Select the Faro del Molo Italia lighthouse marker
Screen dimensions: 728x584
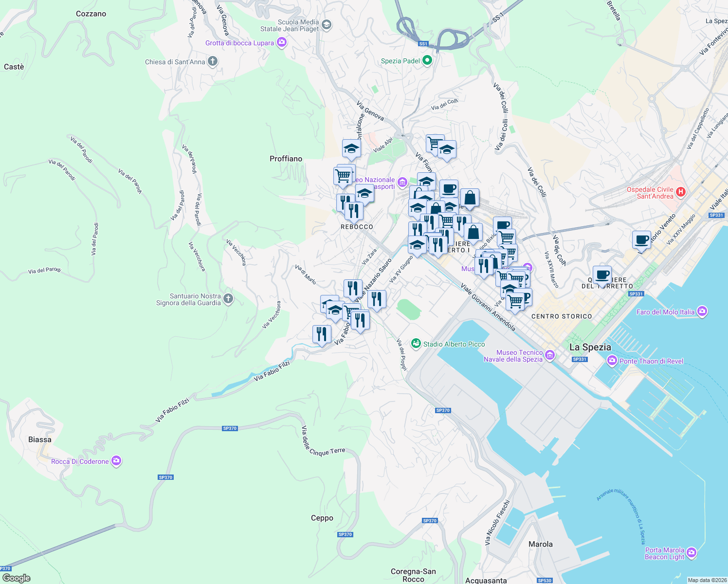(702, 311)
